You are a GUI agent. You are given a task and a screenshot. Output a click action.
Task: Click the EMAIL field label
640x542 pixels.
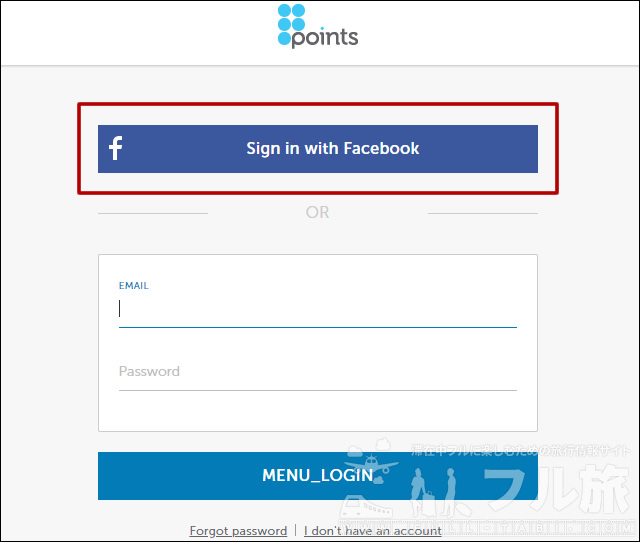click(133, 286)
